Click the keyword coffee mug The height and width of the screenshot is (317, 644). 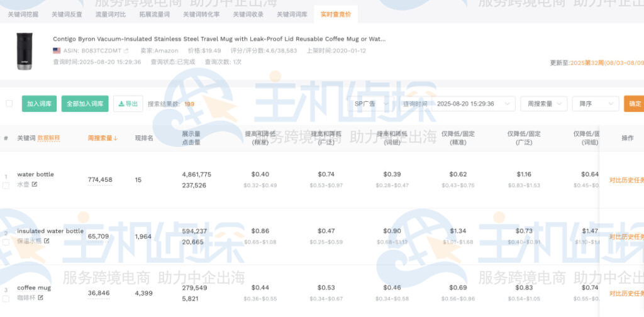coord(34,288)
